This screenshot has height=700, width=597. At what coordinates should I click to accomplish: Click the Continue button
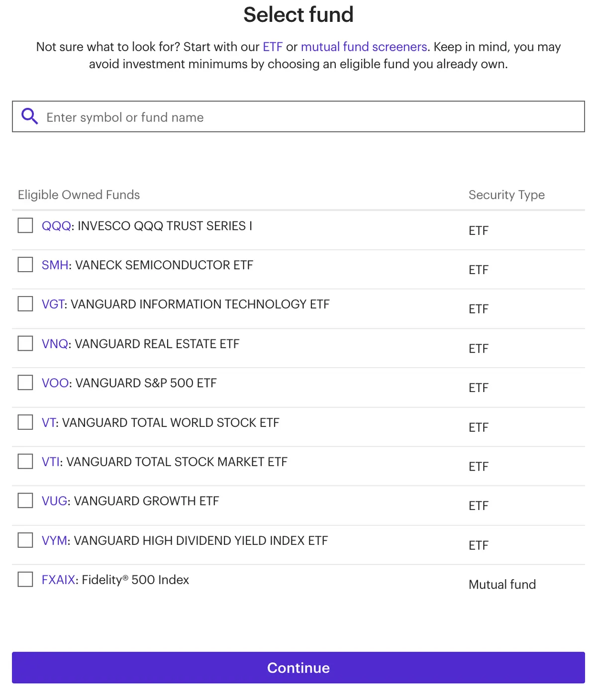(298, 668)
